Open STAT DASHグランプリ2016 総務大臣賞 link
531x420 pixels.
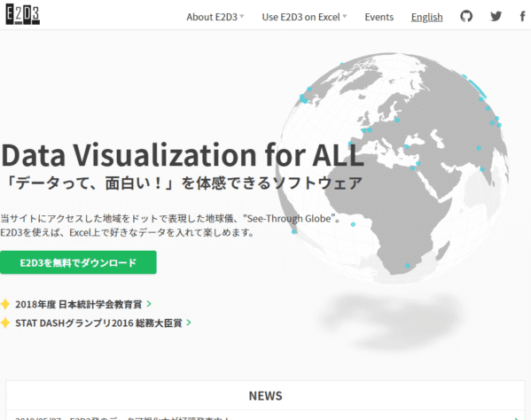click(x=99, y=323)
